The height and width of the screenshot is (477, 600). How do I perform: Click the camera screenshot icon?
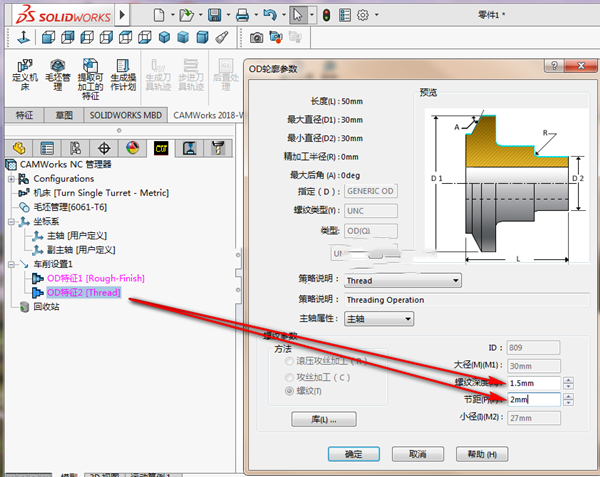click(x=257, y=37)
